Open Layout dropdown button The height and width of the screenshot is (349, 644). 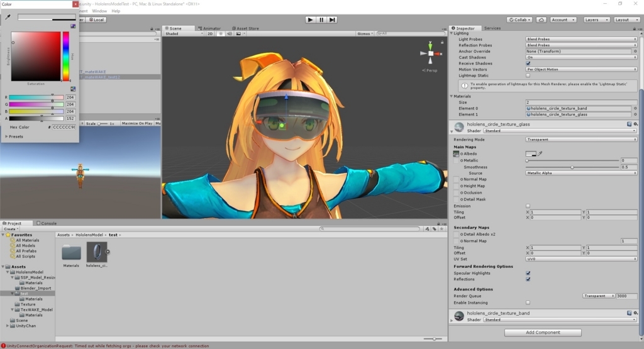pyautogui.click(x=626, y=19)
